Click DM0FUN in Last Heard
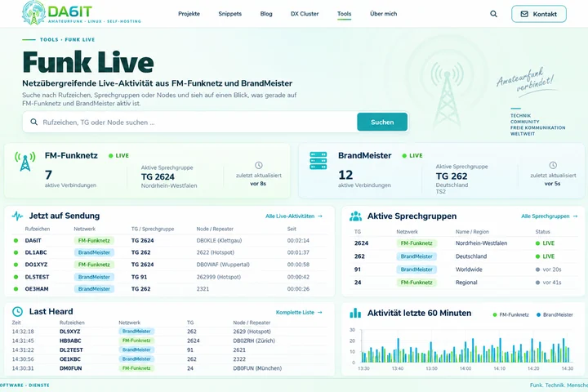Image resolution: width=588 pixels, height=392 pixels. [x=70, y=368]
